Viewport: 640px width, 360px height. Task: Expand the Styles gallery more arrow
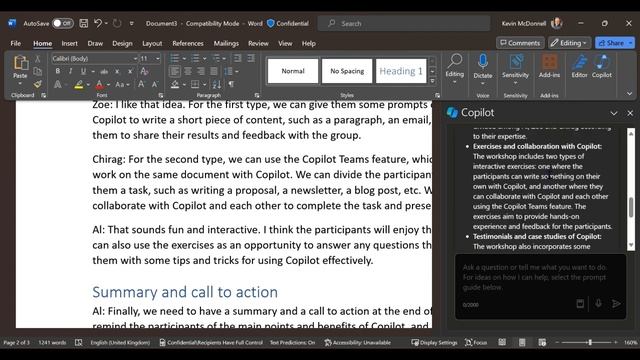click(433, 81)
